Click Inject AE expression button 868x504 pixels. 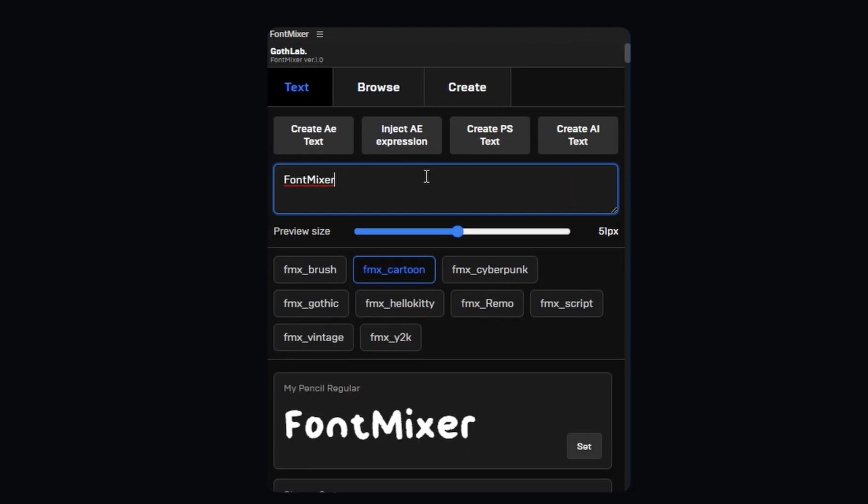401,135
